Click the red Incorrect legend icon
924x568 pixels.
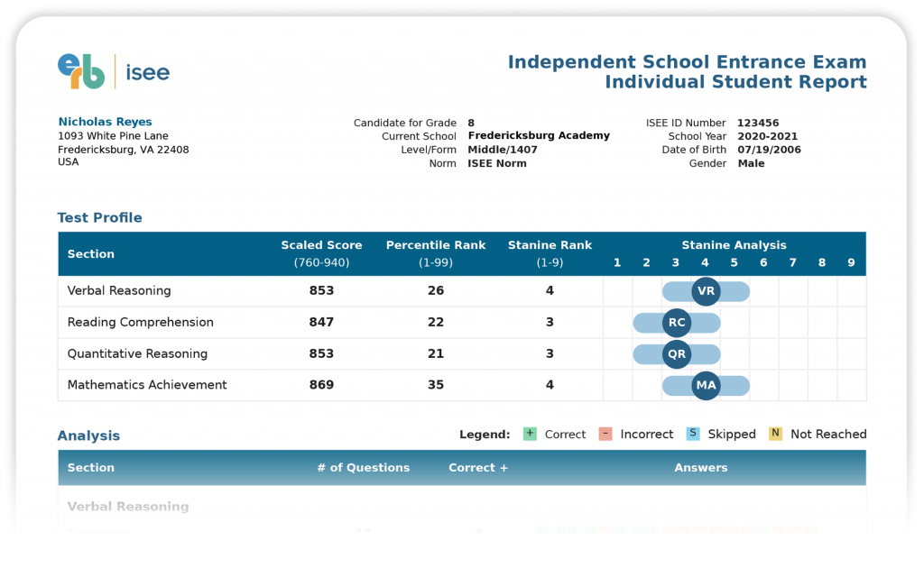[605, 434]
